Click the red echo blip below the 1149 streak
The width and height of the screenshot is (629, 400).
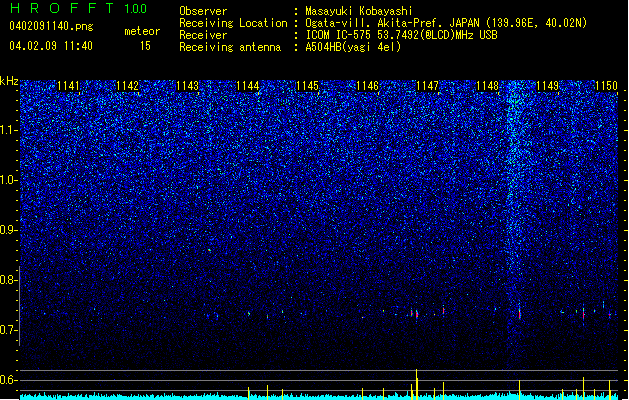tap(519, 314)
